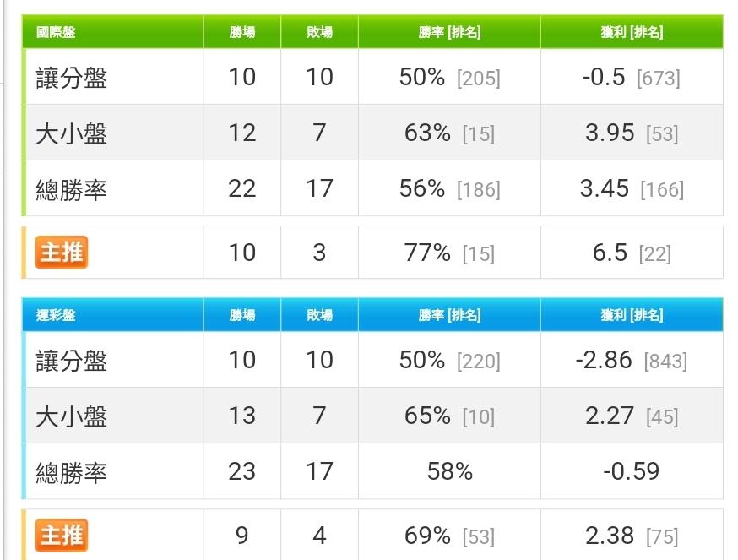Click the [673] profit ranking value
This screenshot has height=560, width=738.
pos(658,79)
